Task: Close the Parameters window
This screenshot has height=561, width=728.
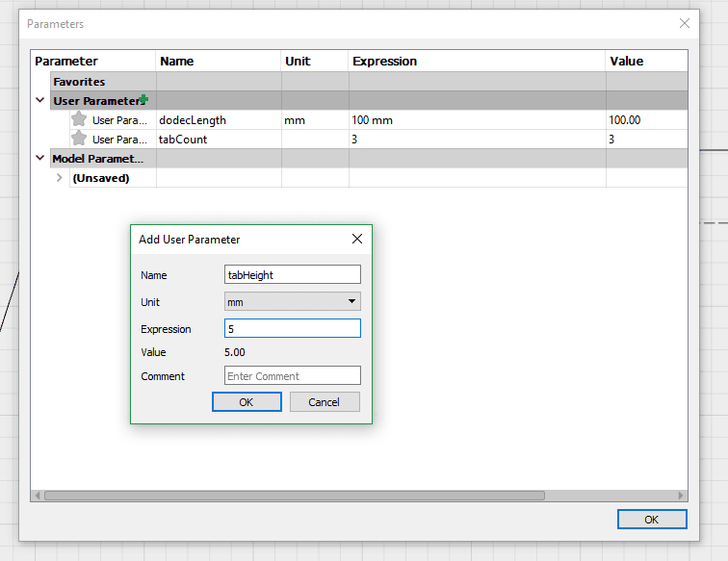Action: point(685,23)
